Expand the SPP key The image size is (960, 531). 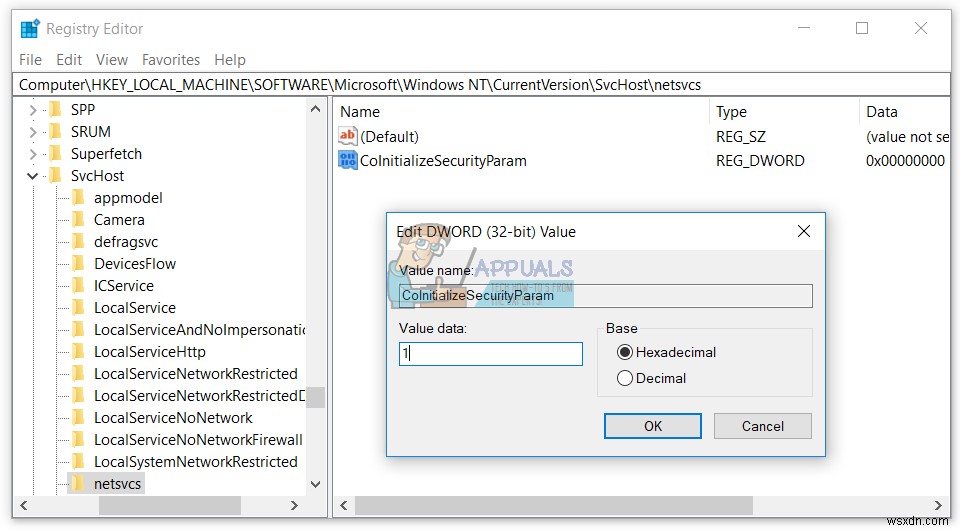[33, 110]
